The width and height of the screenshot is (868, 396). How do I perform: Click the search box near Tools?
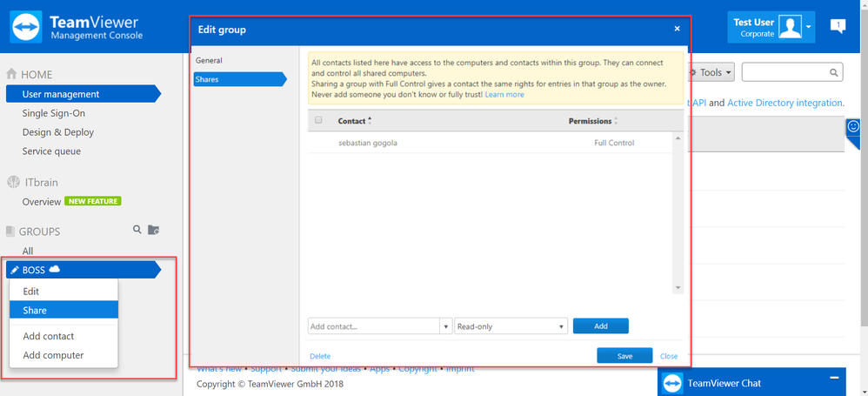coord(792,72)
